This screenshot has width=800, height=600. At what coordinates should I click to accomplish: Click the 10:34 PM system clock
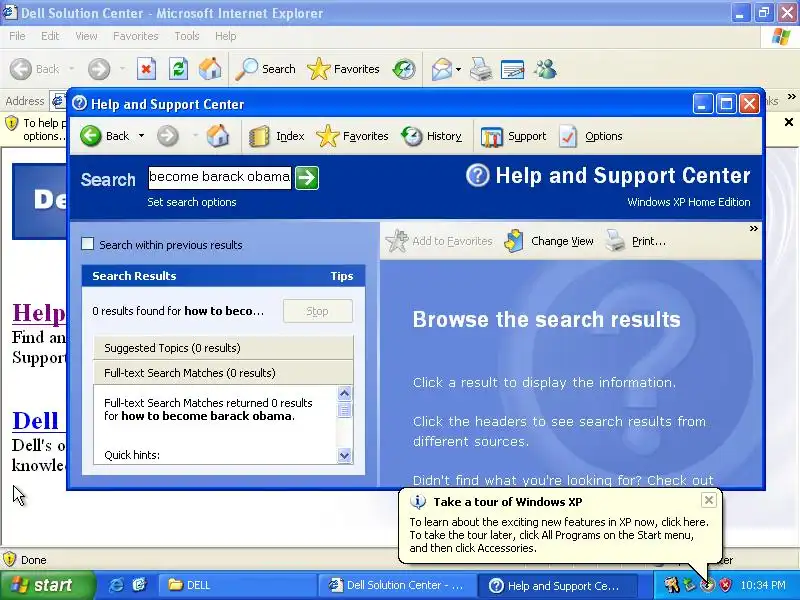point(763,585)
